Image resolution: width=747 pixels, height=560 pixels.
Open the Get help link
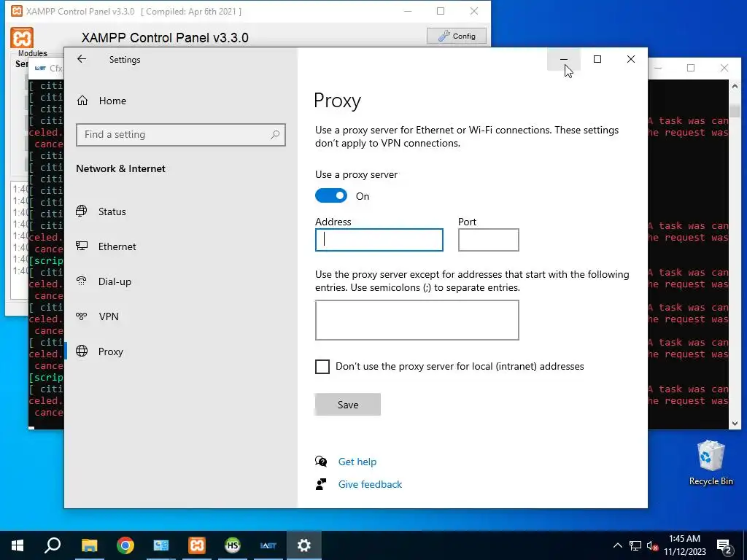[357, 462]
